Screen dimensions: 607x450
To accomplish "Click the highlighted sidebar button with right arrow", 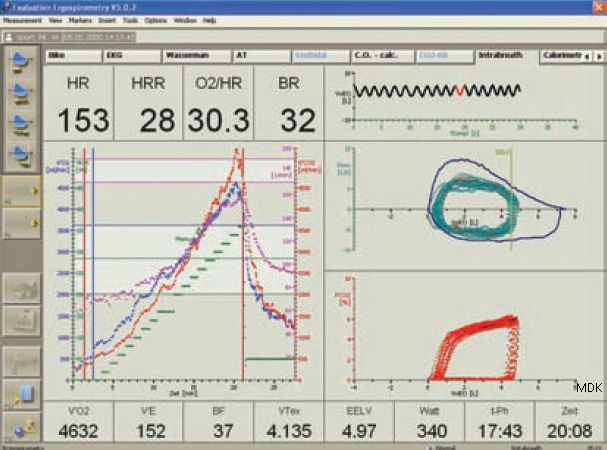I will [x=21, y=191].
